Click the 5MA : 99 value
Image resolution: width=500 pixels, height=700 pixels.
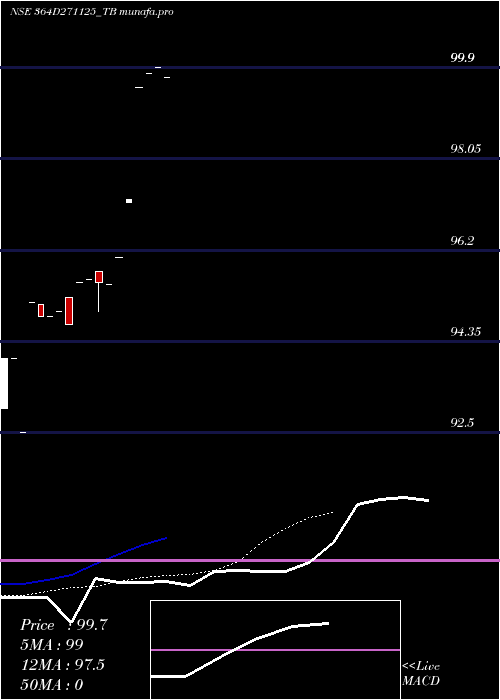coord(52,645)
